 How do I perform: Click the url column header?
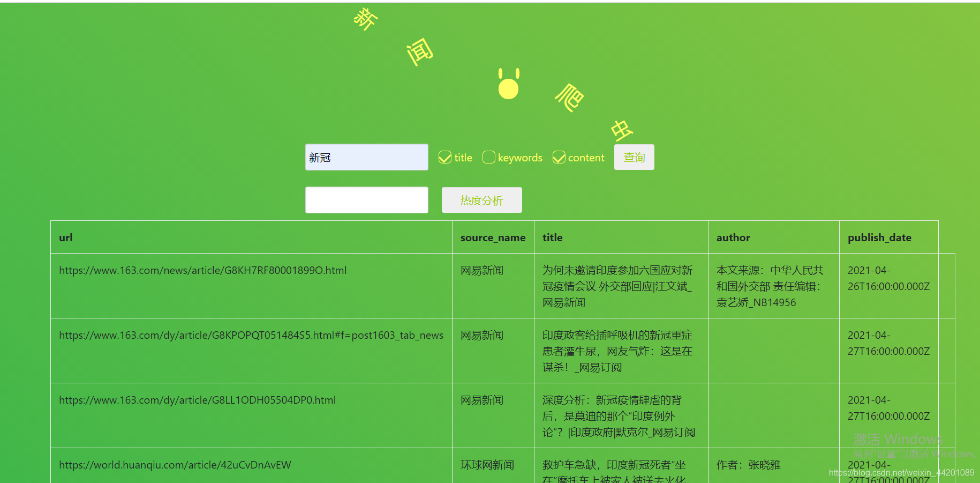tap(66, 237)
